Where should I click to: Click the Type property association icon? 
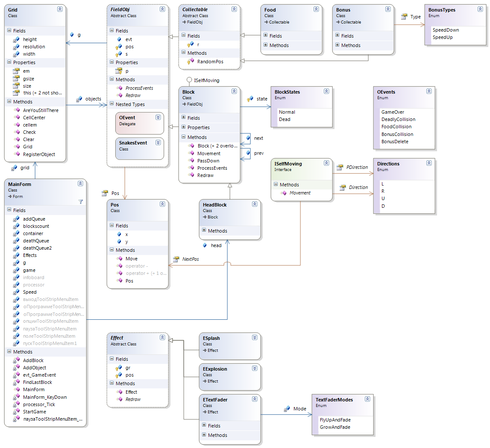click(x=405, y=16)
